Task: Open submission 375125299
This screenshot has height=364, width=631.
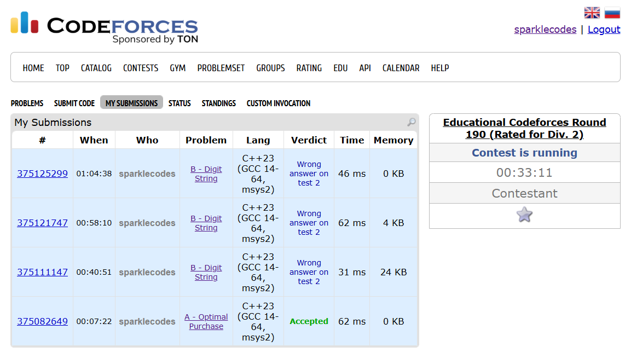Action: (42, 174)
